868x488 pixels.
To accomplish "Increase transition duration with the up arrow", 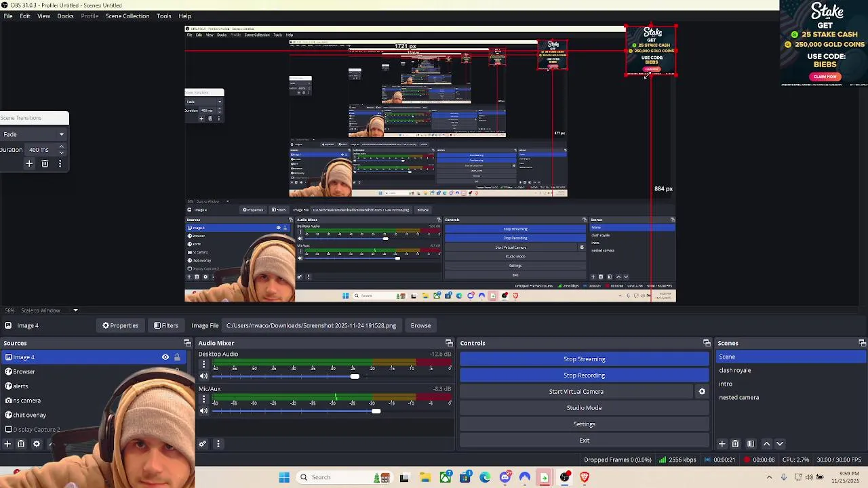I will (x=61, y=146).
